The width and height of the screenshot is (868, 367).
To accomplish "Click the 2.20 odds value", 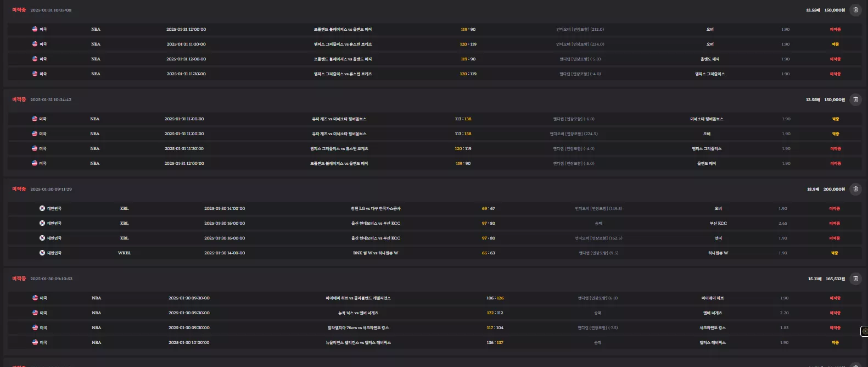I will coord(784,313).
